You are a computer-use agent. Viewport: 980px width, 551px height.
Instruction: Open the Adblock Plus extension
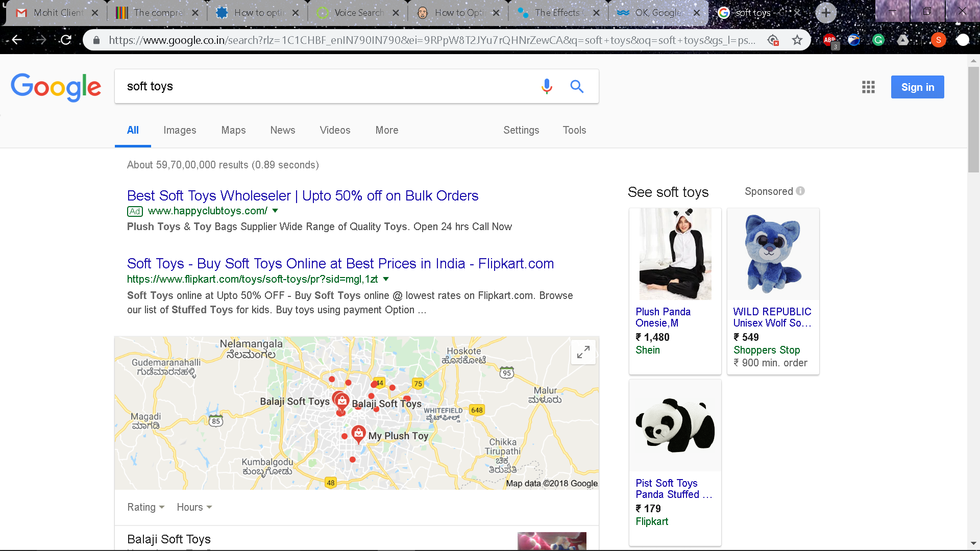pyautogui.click(x=830, y=40)
